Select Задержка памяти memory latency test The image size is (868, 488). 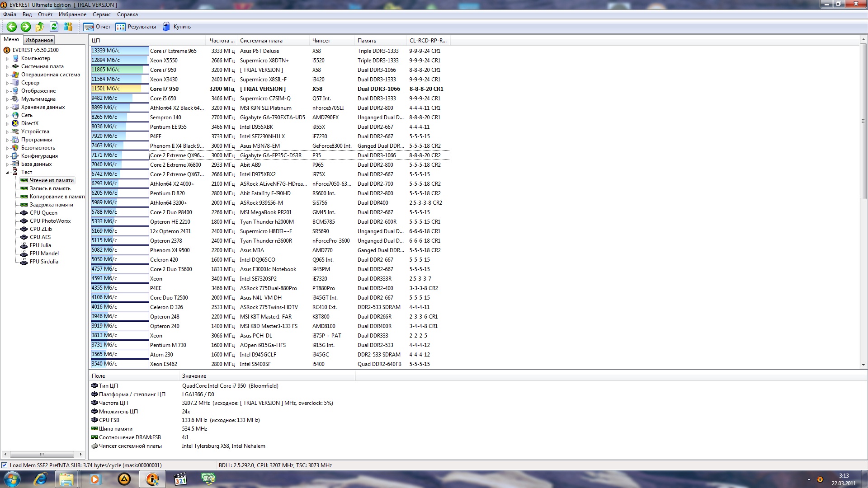click(51, 205)
